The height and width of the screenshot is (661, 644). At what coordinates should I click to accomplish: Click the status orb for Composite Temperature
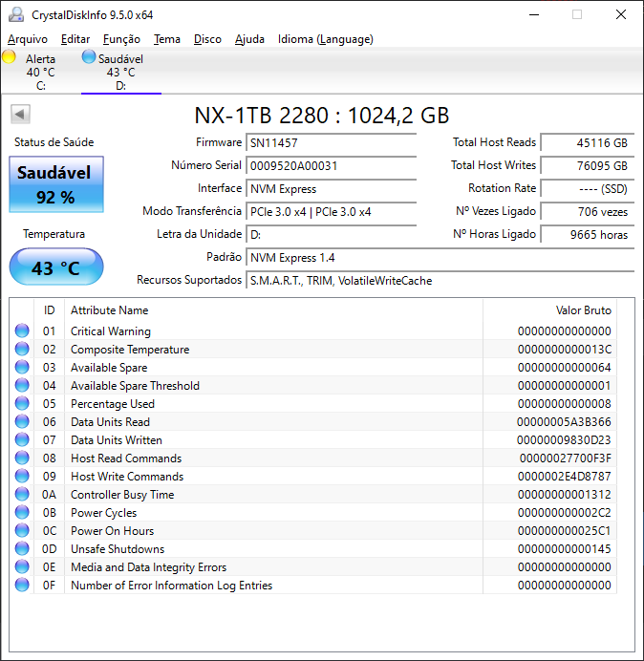tap(22, 349)
